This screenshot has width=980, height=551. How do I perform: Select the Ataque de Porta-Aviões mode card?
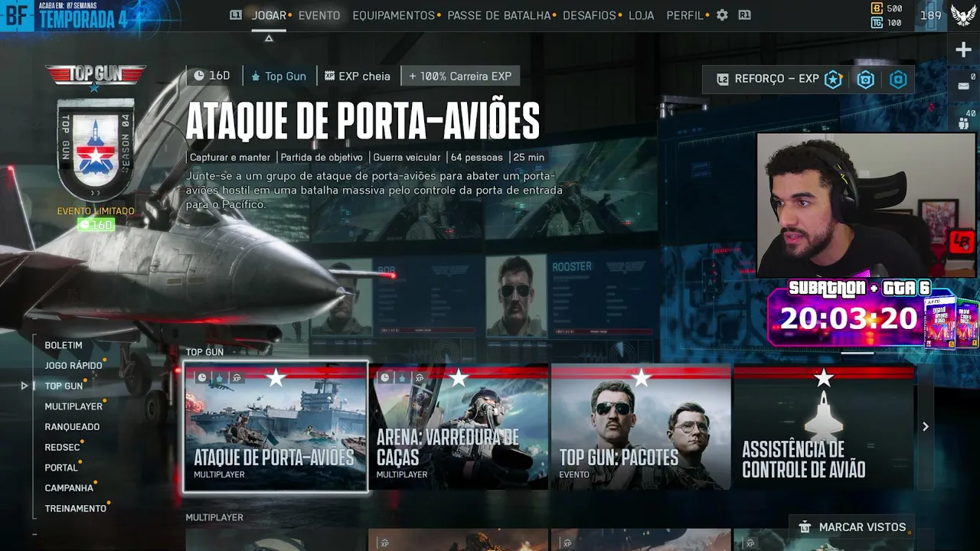tap(276, 426)
